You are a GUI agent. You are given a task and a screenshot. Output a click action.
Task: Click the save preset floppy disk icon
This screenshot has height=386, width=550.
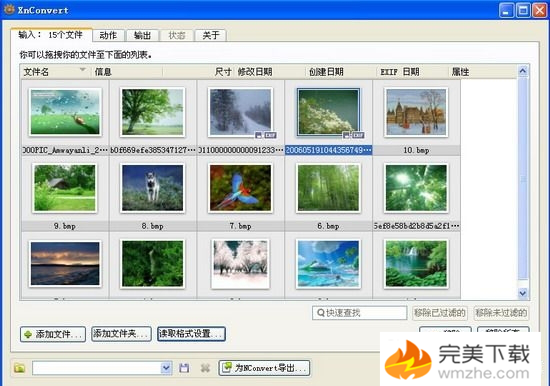pyautogui.click(x=184, y=368)
